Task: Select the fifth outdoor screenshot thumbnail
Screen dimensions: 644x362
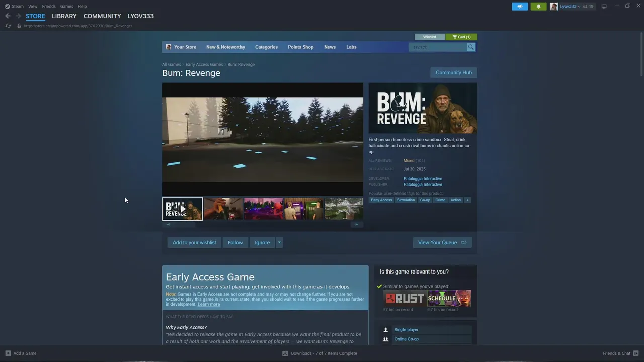Action: click(x=344, y=209)
